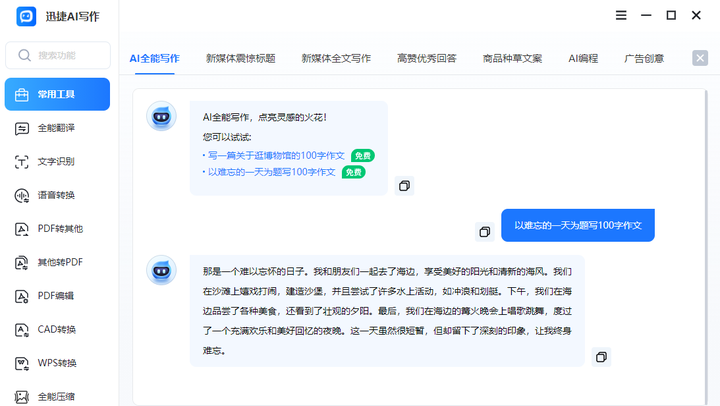Image resolution: width=720 pixels, height=406 pixels.
Task: Click the essay text starting 那是一个难以忘怀的日子
Action: coord(387,311)
